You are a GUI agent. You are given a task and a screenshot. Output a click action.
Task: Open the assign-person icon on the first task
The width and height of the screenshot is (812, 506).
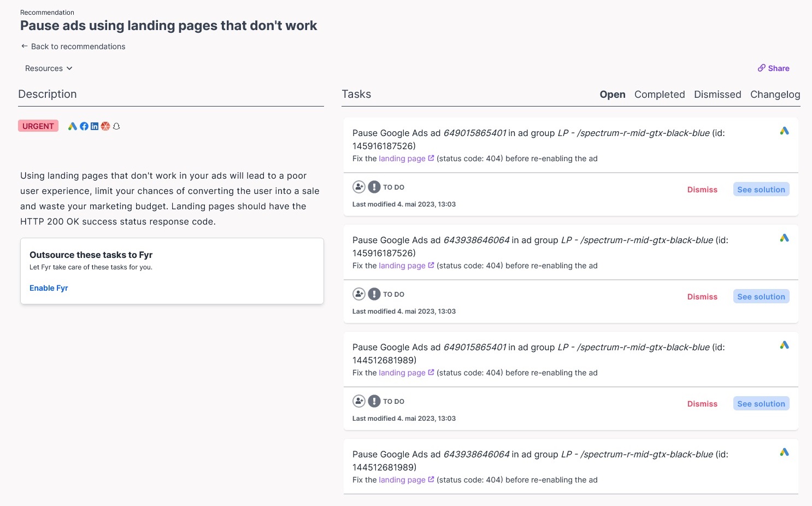click(359, 186)
